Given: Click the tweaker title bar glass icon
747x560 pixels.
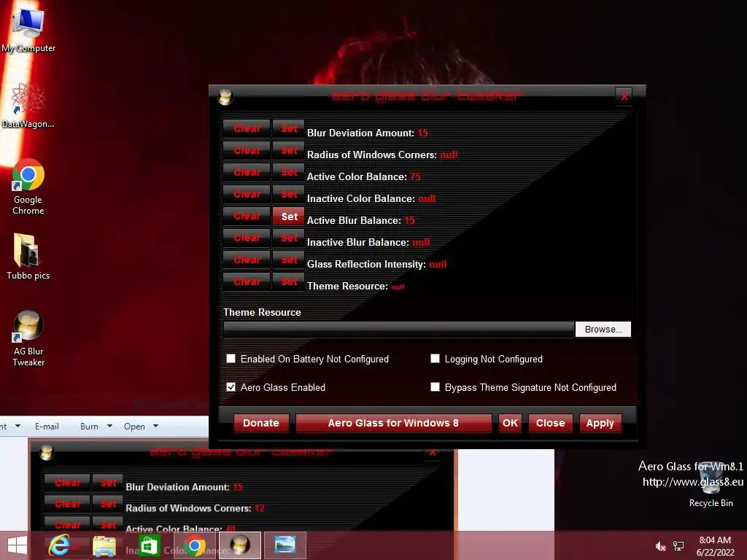Looking at the screenshot, I should [x=225, y=97].
